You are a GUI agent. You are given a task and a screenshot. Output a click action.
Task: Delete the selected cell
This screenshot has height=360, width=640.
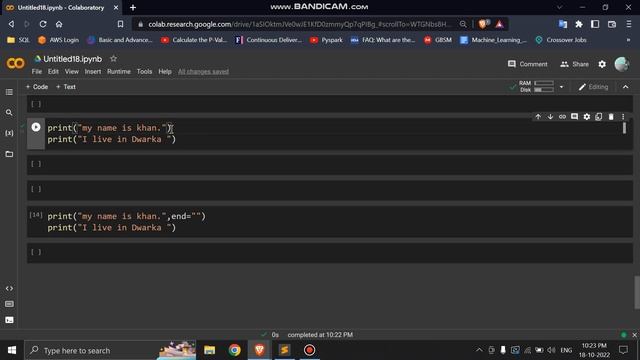(x=611, y=117)
